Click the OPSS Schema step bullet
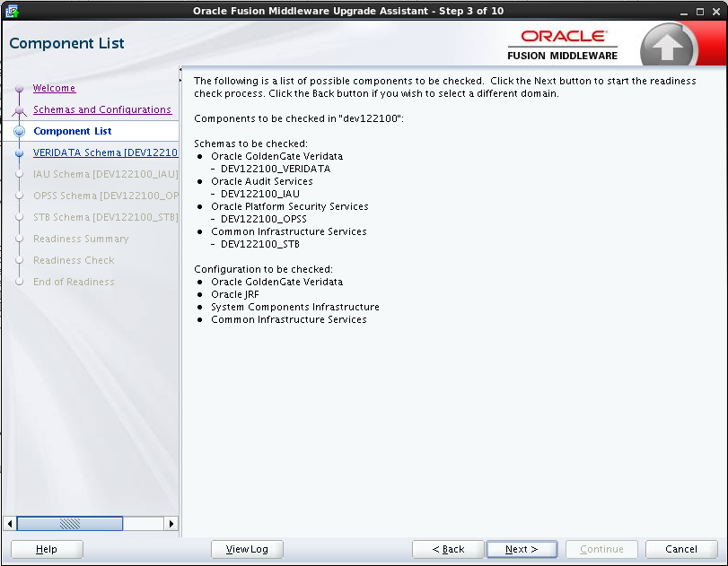Screen dimensions: 728x566 [19, 196]
